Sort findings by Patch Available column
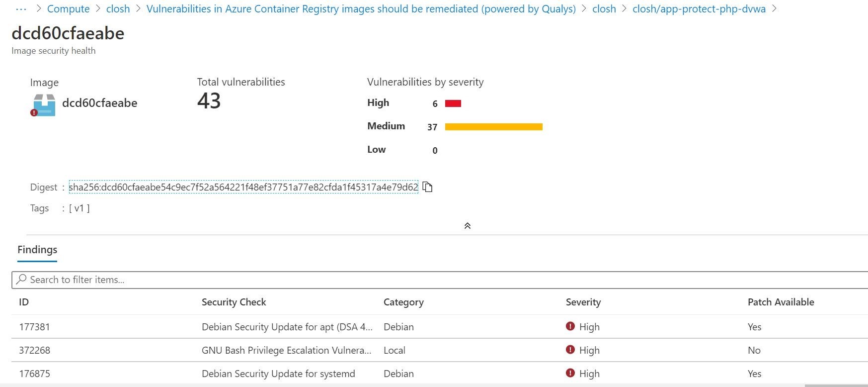This screenshot has height=387, width=868. pos(781,302)
